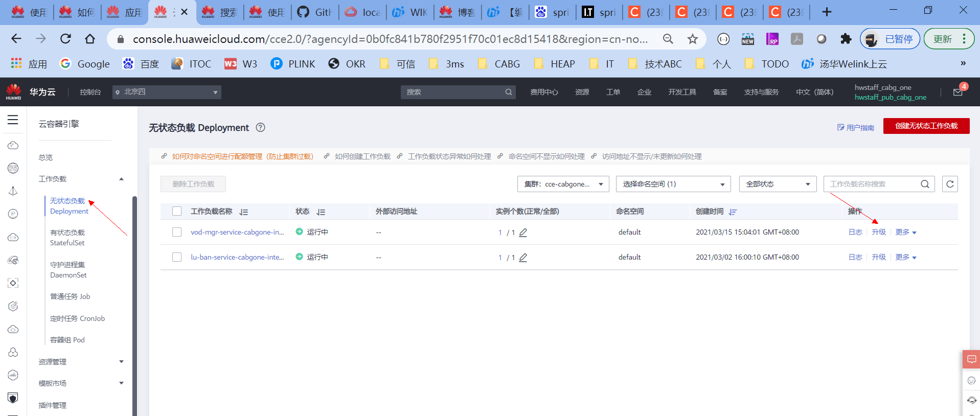980x416 pixels.
Task: Click the zoom magnifier icon in address bar
Action: pos(668,39)
